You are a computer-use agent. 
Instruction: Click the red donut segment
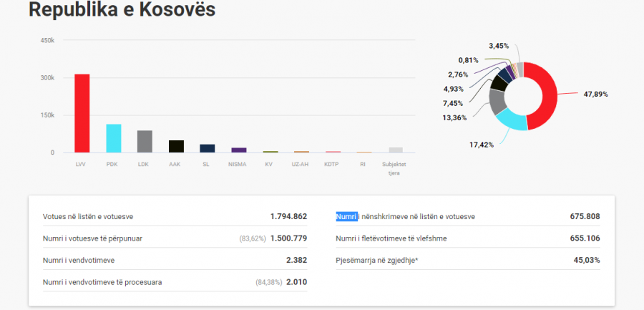coord(548,96)
